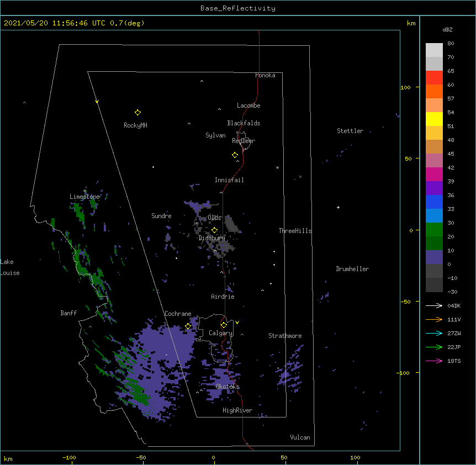Click the Lacombe city label

pyautogui.click(x=248, y=105)
